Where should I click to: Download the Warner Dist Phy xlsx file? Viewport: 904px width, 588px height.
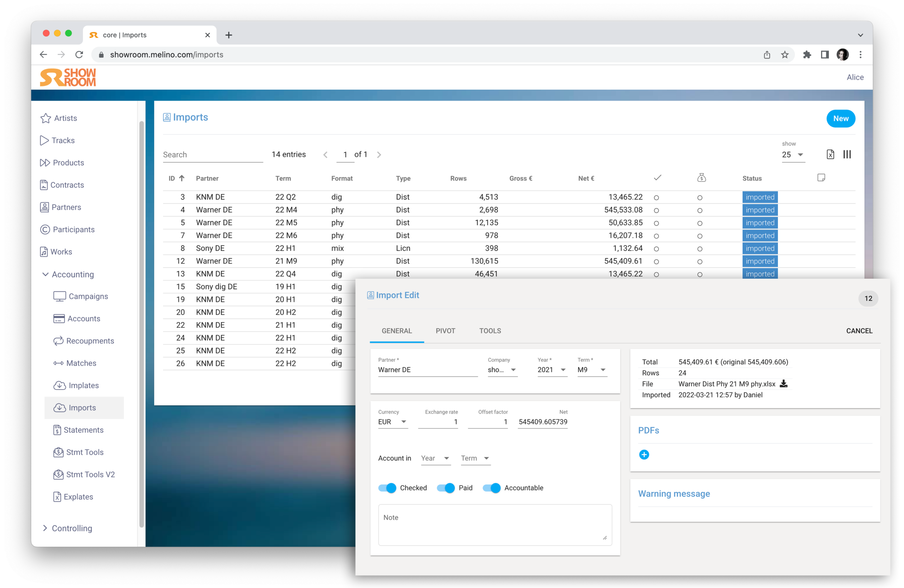coord(783,384)
